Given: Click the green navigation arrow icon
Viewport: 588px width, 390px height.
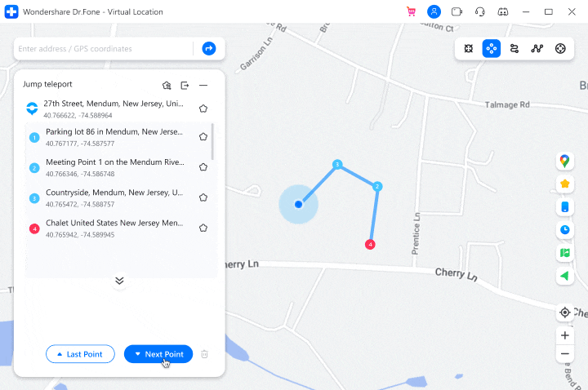Looking at the screenshot, I should point(565,276).
